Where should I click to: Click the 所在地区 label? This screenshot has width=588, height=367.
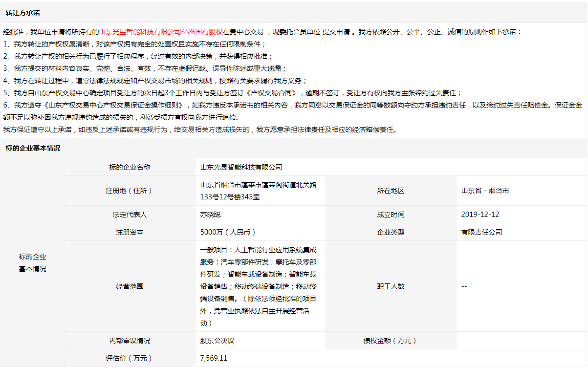391,191
